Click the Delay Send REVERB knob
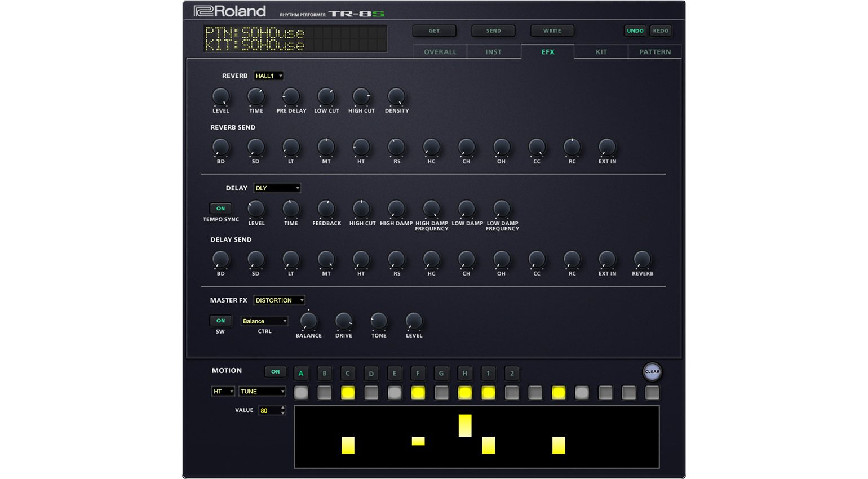 (x=642, y=260)
